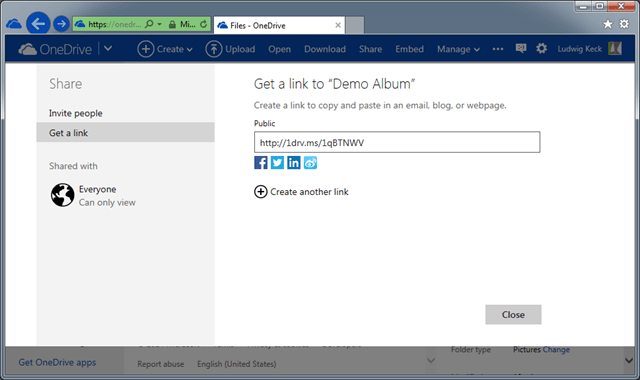Click the Ludwig Keck profile picture
This screenshot has width=640, height=380.
[x=615, y=49]
